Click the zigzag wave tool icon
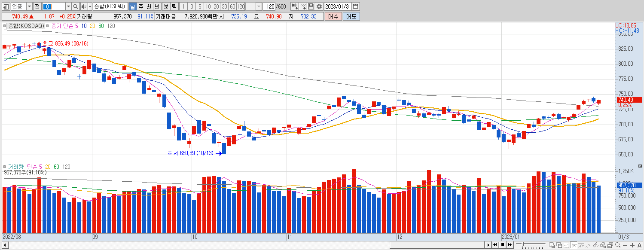The width and height of the screenshot is (644, 250). pyautogui.click(x=589, y=245)
